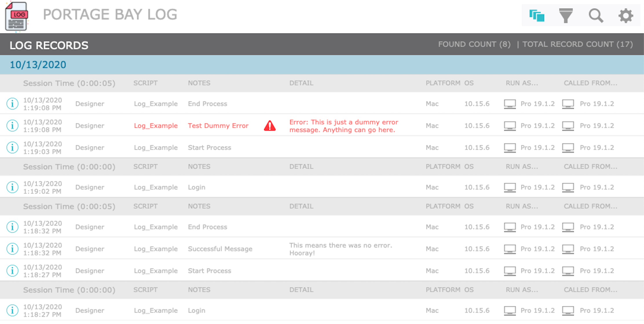Viewport: 644px width, 324px height.
Task: Click timestamp 10/13/2020 1:19:03 PM
Action: (x=43, y=148)
